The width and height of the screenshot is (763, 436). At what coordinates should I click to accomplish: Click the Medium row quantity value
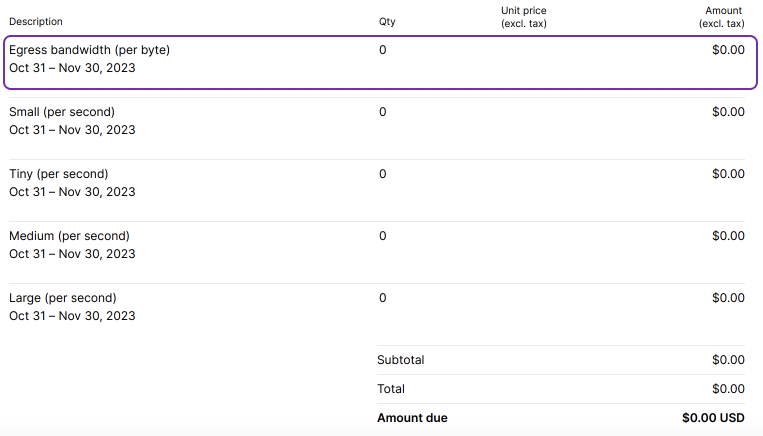382,236
